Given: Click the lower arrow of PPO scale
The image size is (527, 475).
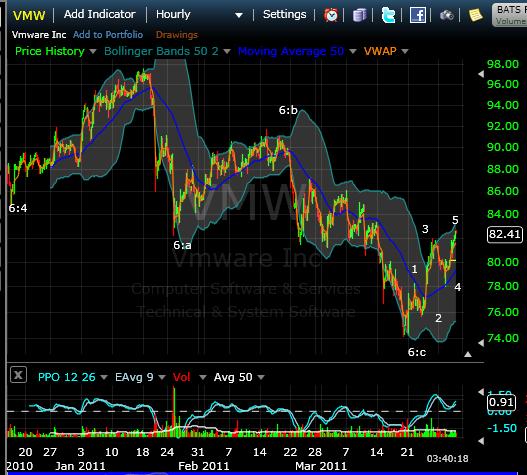Looking at the screenshot, I should pyautogui.click(x=481, y=441).
